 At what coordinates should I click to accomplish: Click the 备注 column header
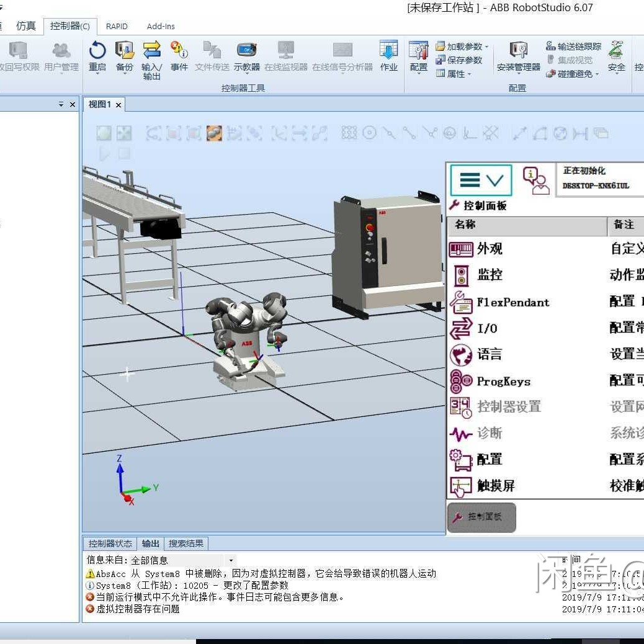pyautogui.click(x=626, y=225)
